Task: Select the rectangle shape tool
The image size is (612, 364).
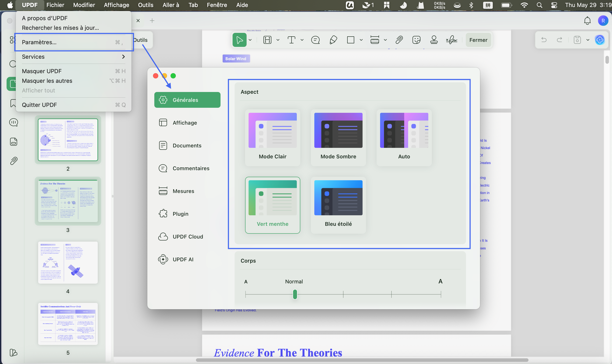Action: [x=350, y=40]
